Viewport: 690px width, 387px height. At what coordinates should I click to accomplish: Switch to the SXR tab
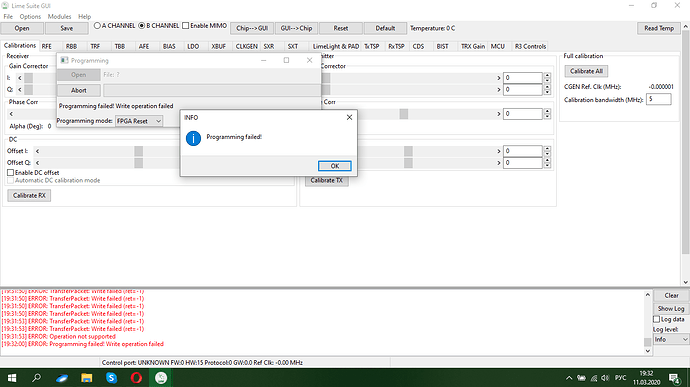(x=269, y=46)
